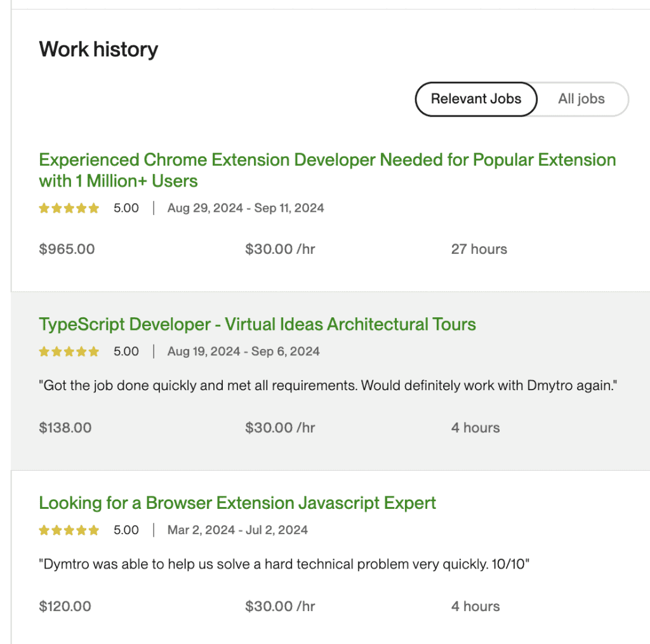Select the date range Aug 19, 2024 - Sep 6, 2024
Viewport: 650px width, 644px height.
pyautogui.click(x=244, y=352)
